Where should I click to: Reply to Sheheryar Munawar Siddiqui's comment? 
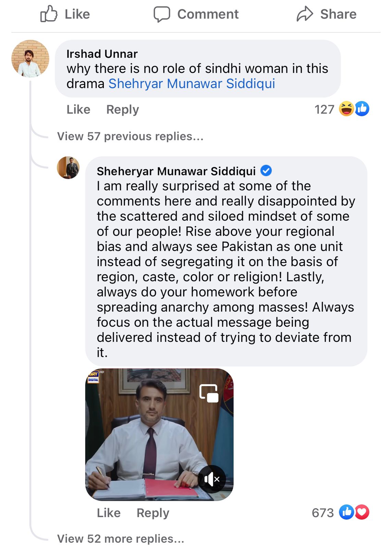click(x=153, y=513)
